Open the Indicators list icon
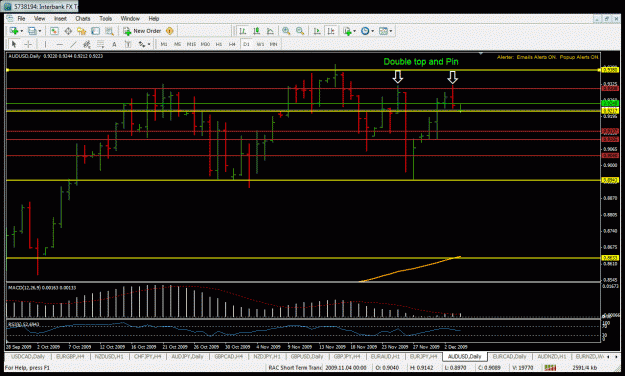This screenshot has width=625, height=376. 347,31
